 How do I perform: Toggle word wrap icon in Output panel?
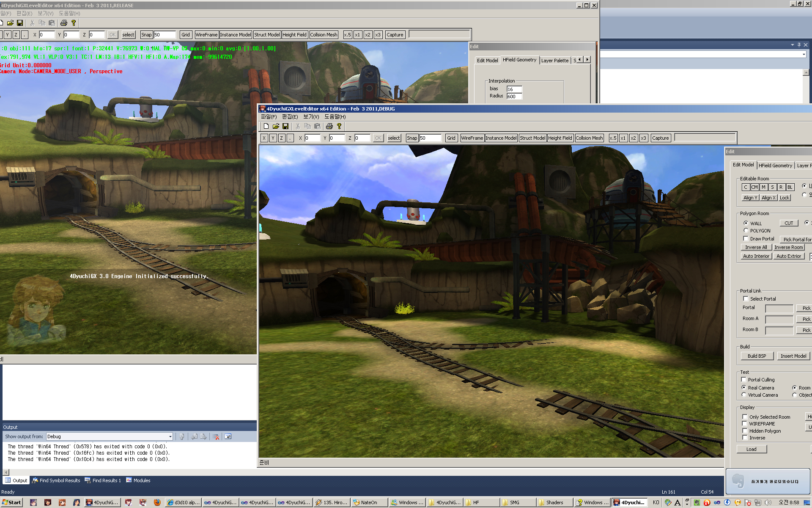[x=228, y=436]
